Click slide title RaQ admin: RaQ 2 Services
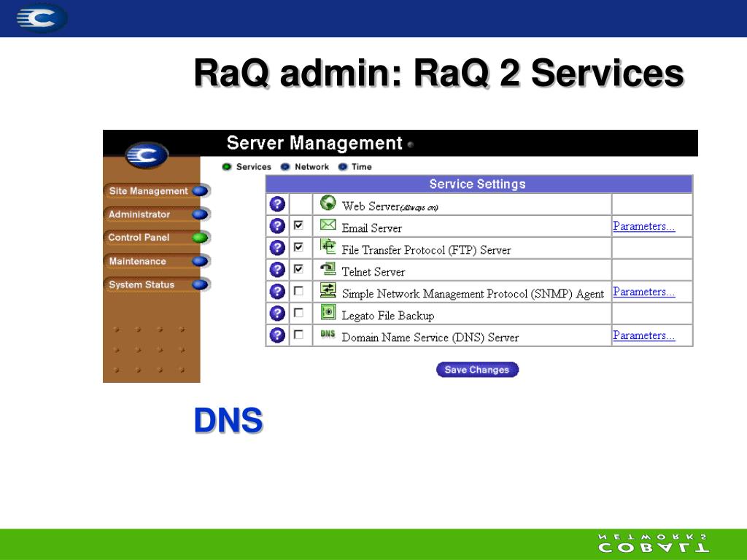The height and width of the screenshot is (560, 747). point(438,73)
